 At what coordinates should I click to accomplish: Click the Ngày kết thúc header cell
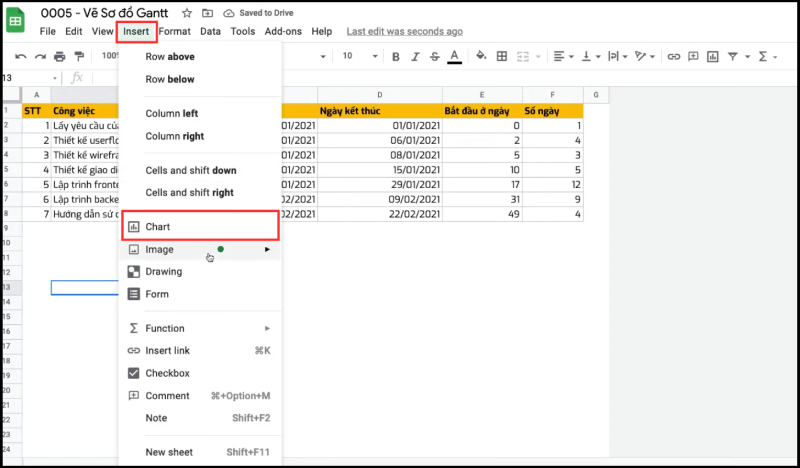pos(380,111)
